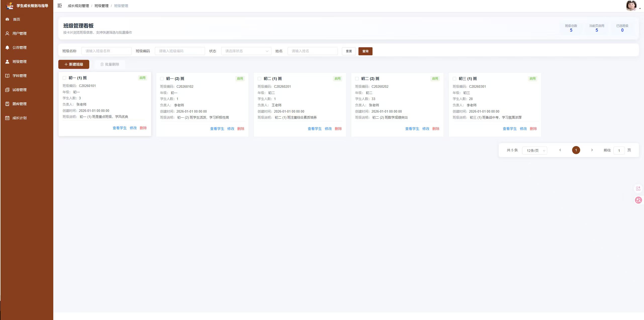Viewport: 644px width, 320px height.
Task: Click 删除 for 初二 (2) 班
Action: [436, 129]
